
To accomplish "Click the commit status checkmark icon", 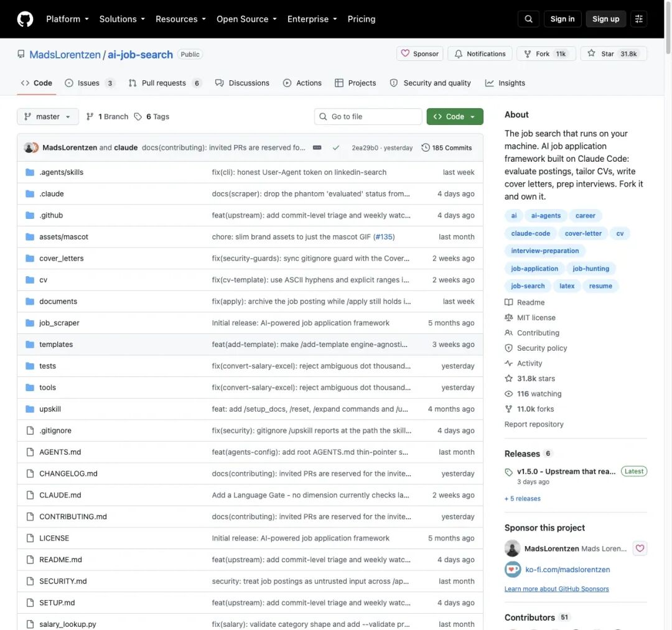I will (336, 148).
